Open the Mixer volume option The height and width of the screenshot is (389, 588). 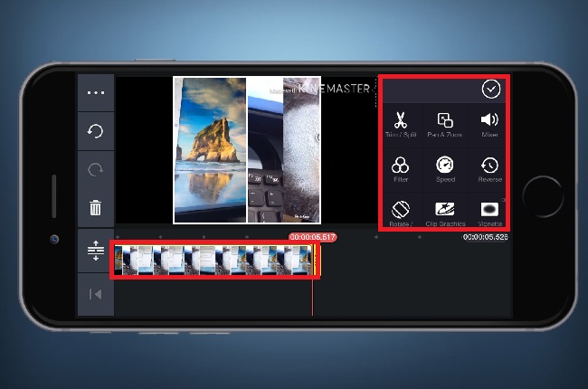[x=489, y=123]
